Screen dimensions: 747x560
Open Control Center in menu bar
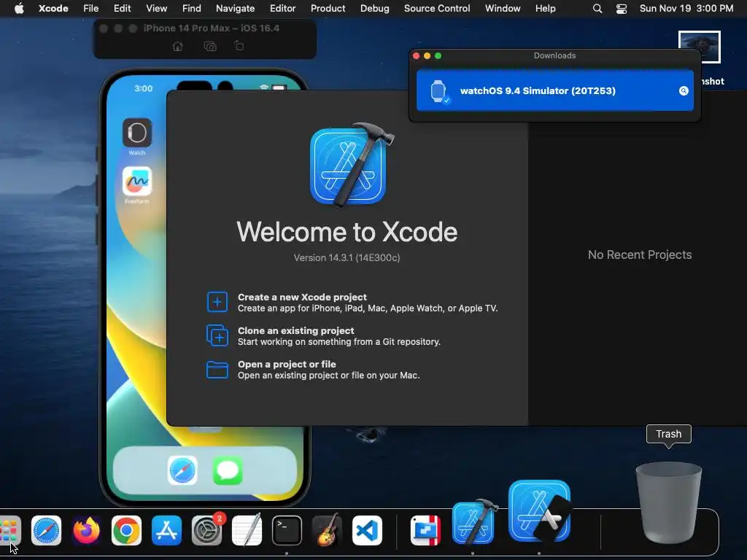(622, 9)
